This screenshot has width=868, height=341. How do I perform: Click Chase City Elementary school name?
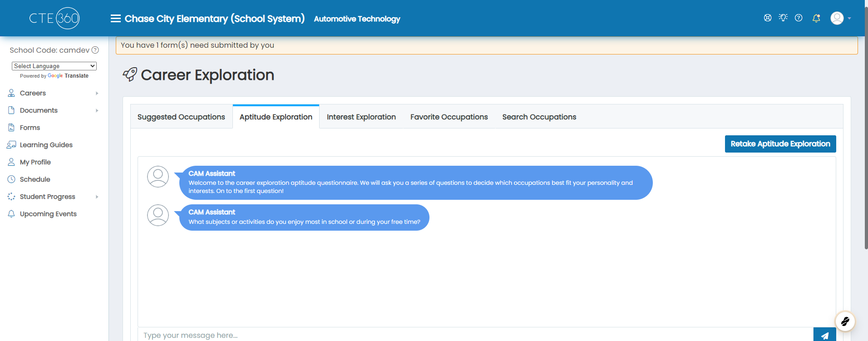pyautogui.click(x=215, y=19)
